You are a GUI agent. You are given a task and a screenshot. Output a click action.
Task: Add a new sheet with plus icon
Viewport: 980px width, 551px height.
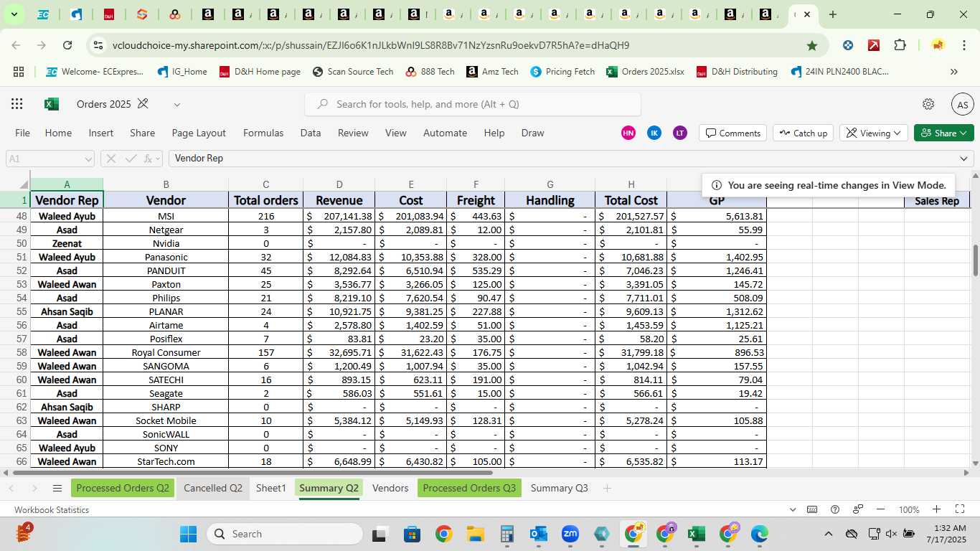[x=607, y=488]
